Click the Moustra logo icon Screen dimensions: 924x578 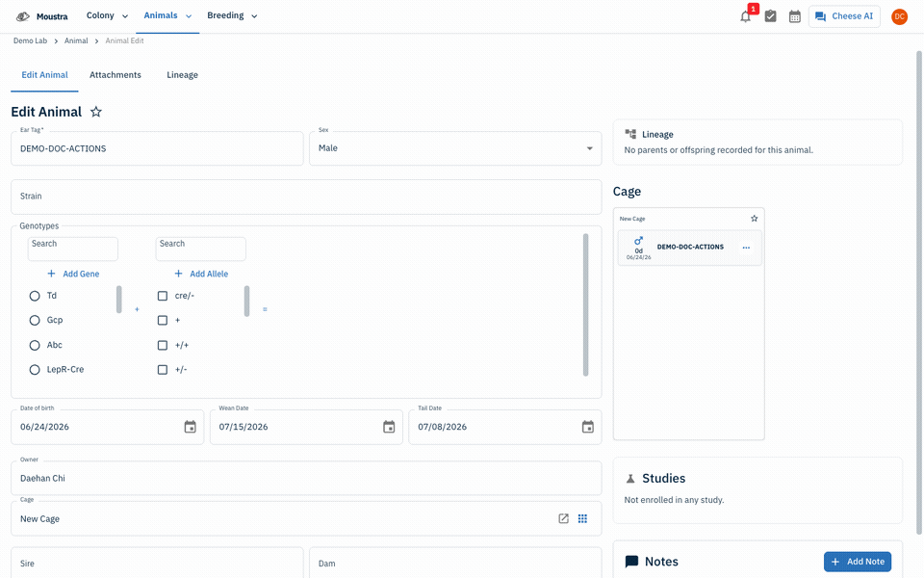(x=22, y=16)
